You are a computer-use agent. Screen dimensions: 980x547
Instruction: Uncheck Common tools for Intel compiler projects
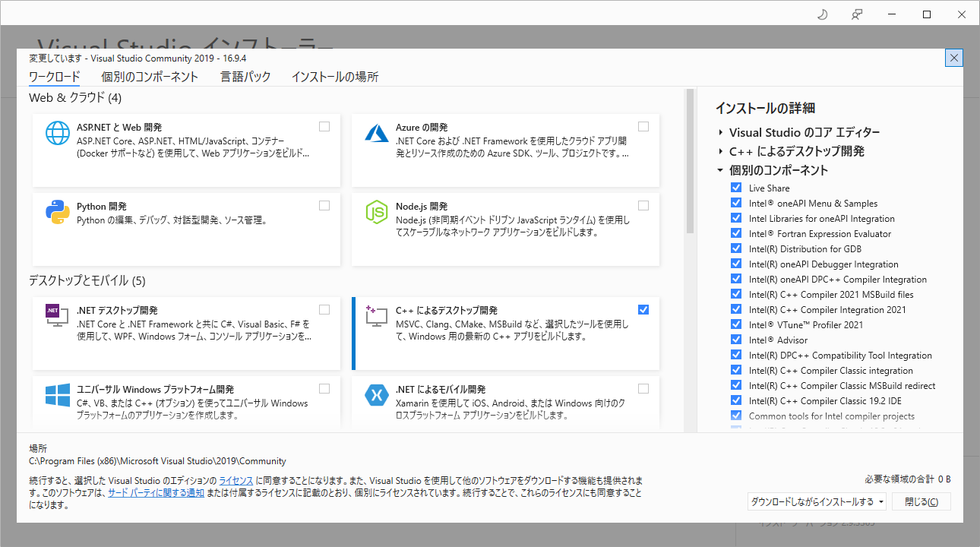point(735,416)
